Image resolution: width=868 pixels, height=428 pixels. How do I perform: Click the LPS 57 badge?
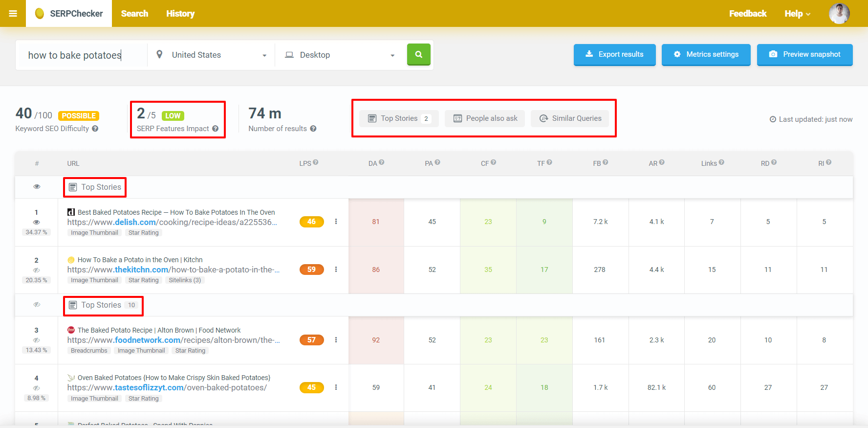point(311,340)
